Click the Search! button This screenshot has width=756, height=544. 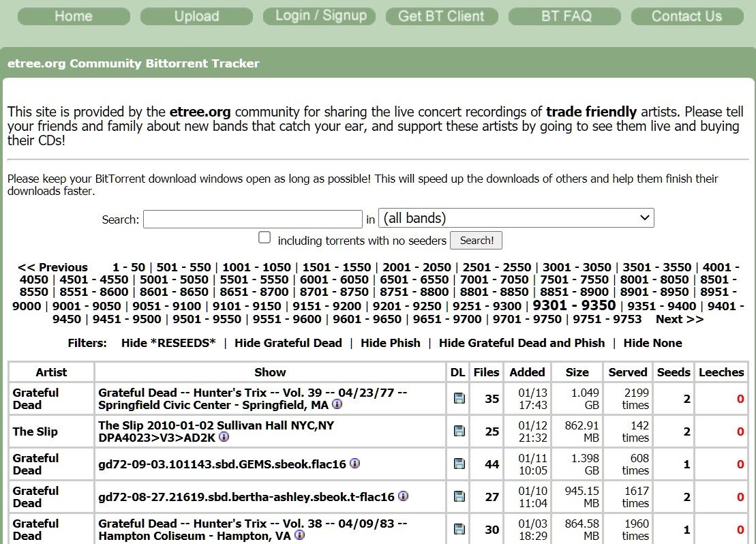(x=476, y=240)
